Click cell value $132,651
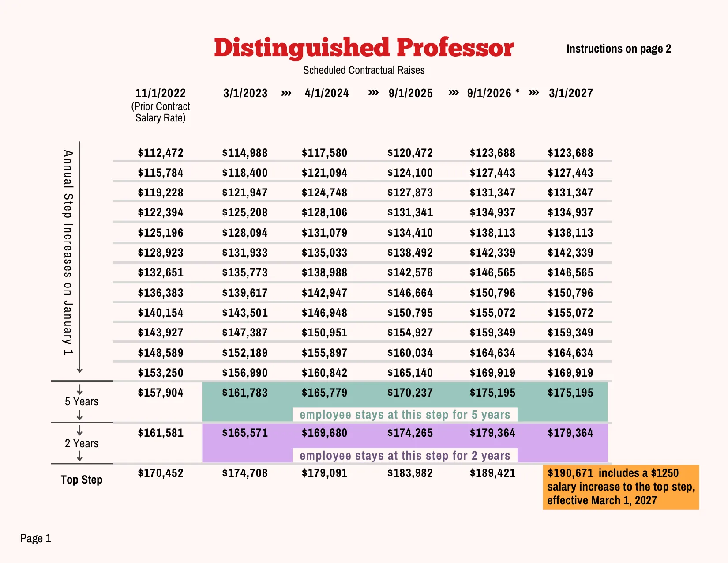 [161, 272]
